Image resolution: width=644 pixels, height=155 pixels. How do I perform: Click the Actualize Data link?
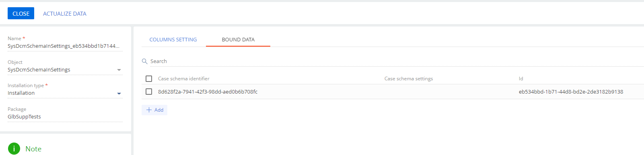(65, 14)
